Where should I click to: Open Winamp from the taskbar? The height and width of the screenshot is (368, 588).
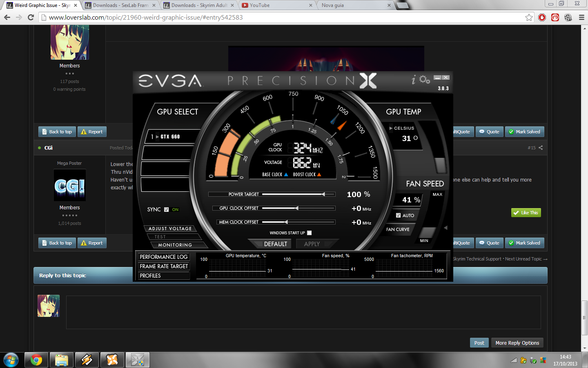pos(87,360)
